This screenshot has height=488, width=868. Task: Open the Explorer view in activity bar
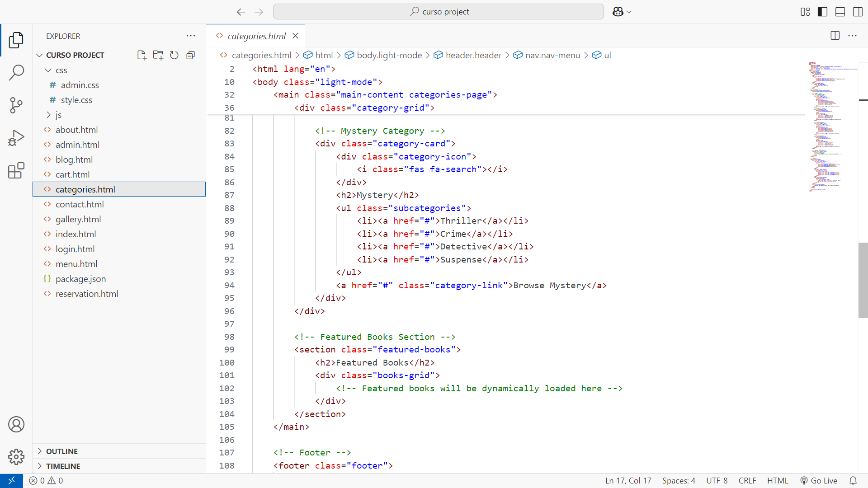coord(16,40)
